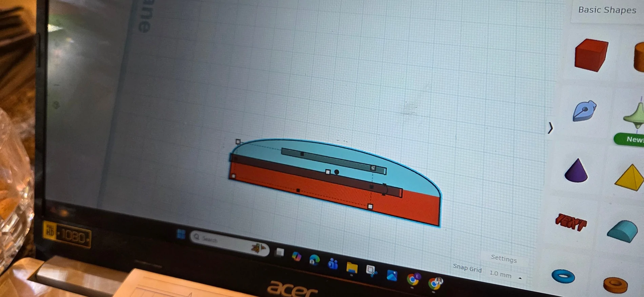Open the Snap Grid 1.0 mm dropdown
Viewport: 644px width, 297px height.
pos(505,274)
